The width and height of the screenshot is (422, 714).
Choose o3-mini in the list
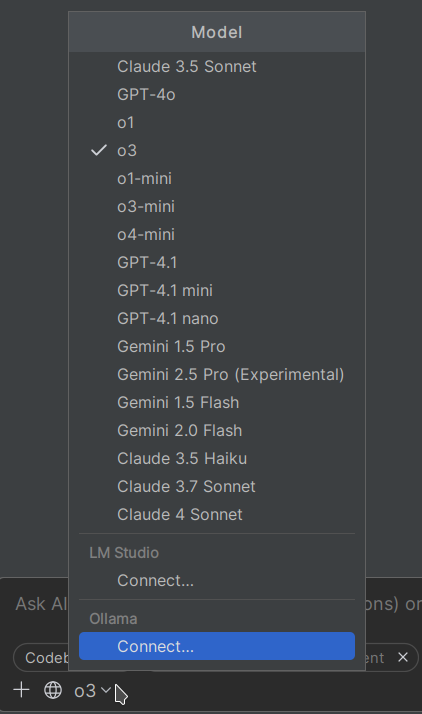(x=217, y=206)
